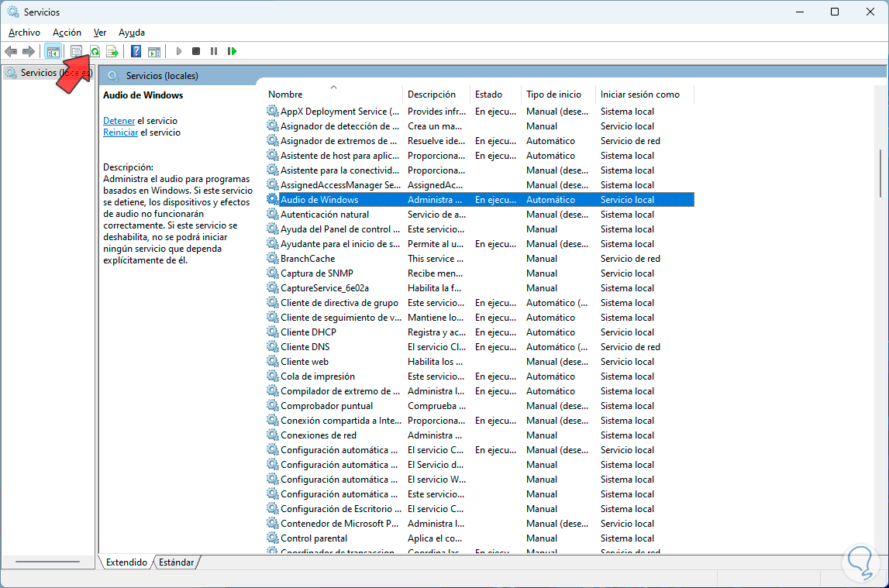Click gear icon next to Cliente DHCP
This screenshot has height=588, width=889.
pos(273,332)
